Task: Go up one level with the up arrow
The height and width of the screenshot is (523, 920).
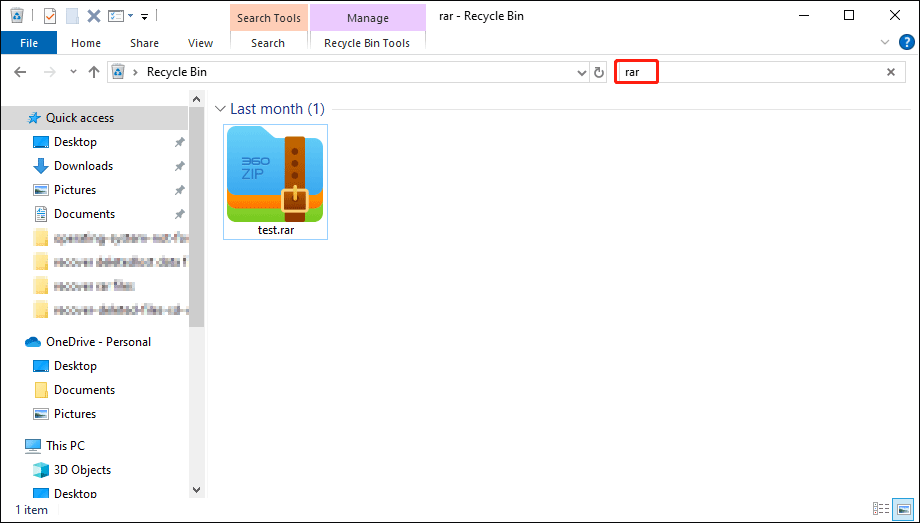Action: [94, 72]
